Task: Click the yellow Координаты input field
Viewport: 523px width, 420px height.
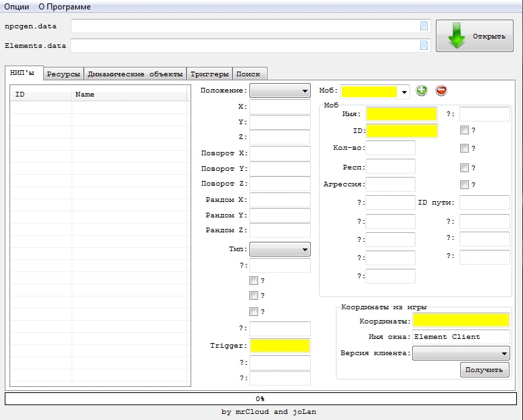Action: (x=461, y=320)
